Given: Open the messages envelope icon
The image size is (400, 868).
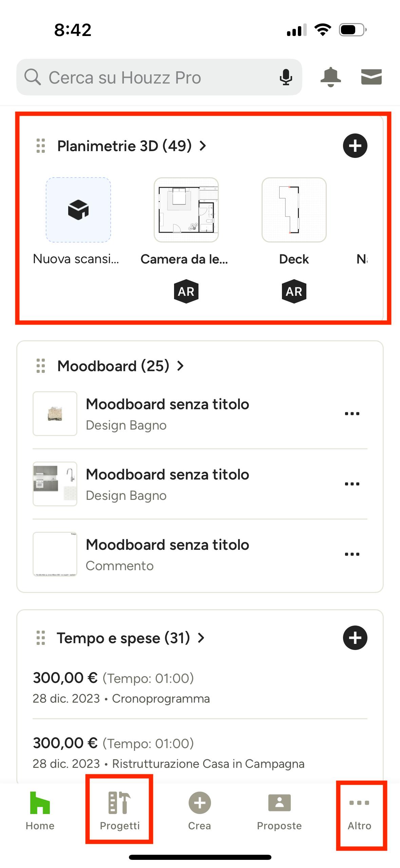Looking at the screenshot, I should (x=371, y=77).
